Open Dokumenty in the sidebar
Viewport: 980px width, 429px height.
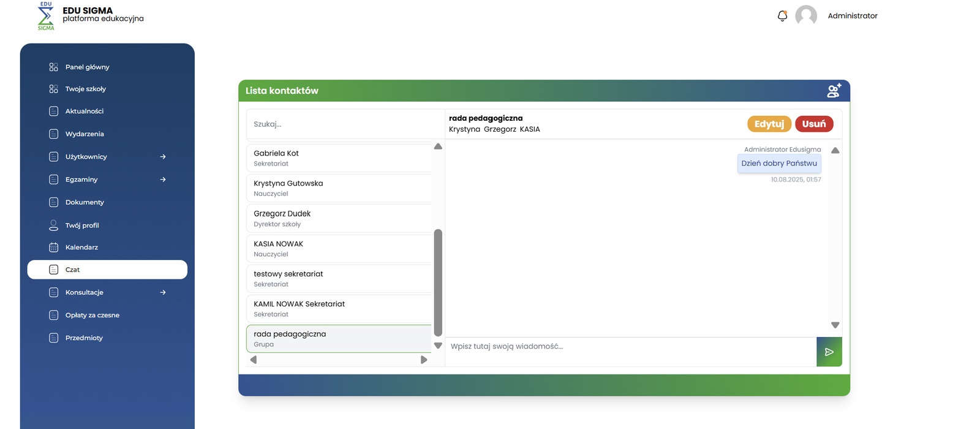coord(85,202)
